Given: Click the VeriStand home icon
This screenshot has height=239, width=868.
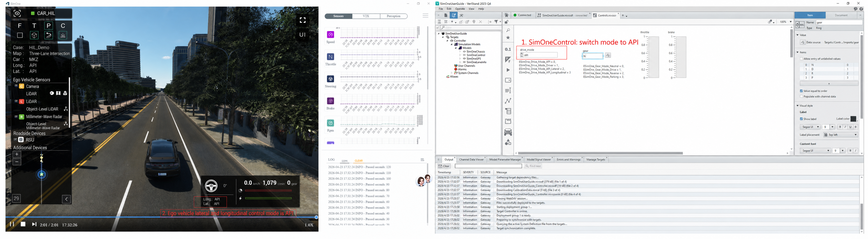Looking at the screenshot, I should pyautogui.click(x=507, y=15).
